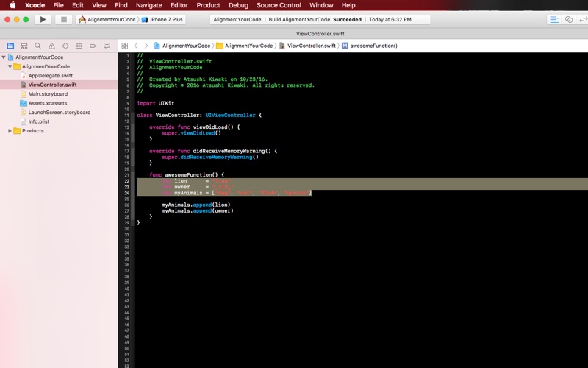The width and height of the screenshot is (588, 368).
Task: Open the Debug menu
Action: pos(238,5)
